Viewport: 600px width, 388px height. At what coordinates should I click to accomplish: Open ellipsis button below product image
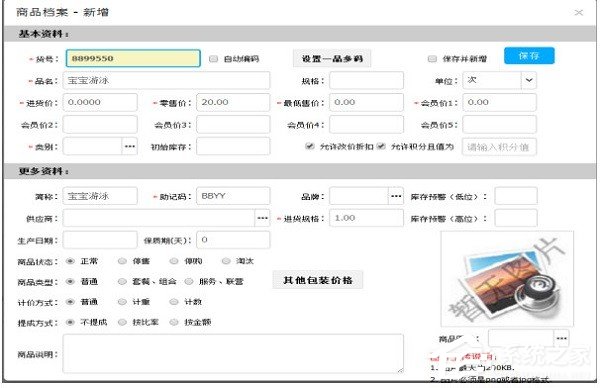point(561,338)
